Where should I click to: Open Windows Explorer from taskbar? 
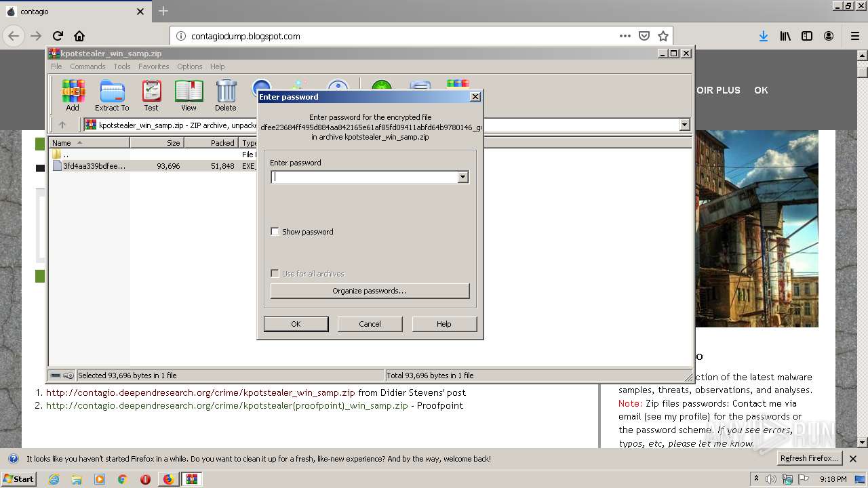pos(77,479)
